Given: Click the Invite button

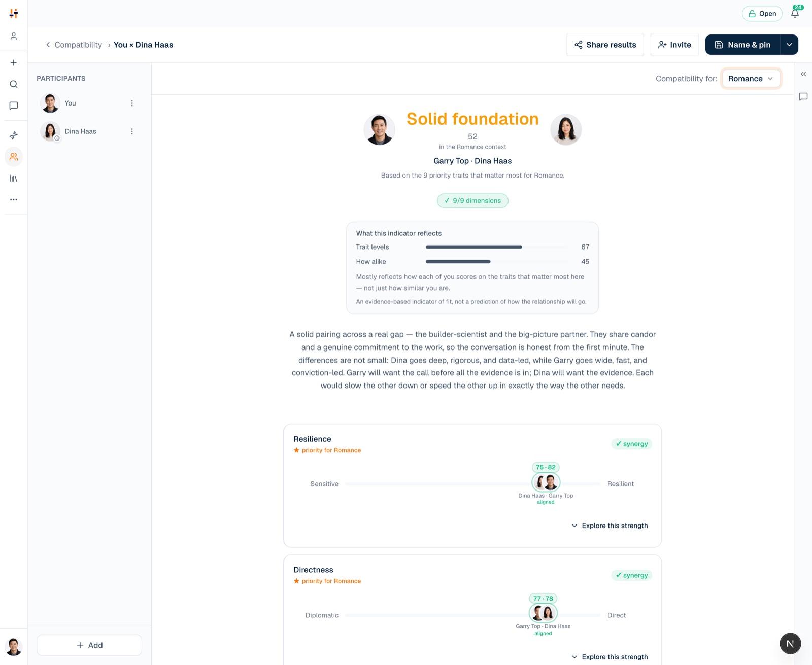Looking at the screenshot, I should click(x=674, y=45).
